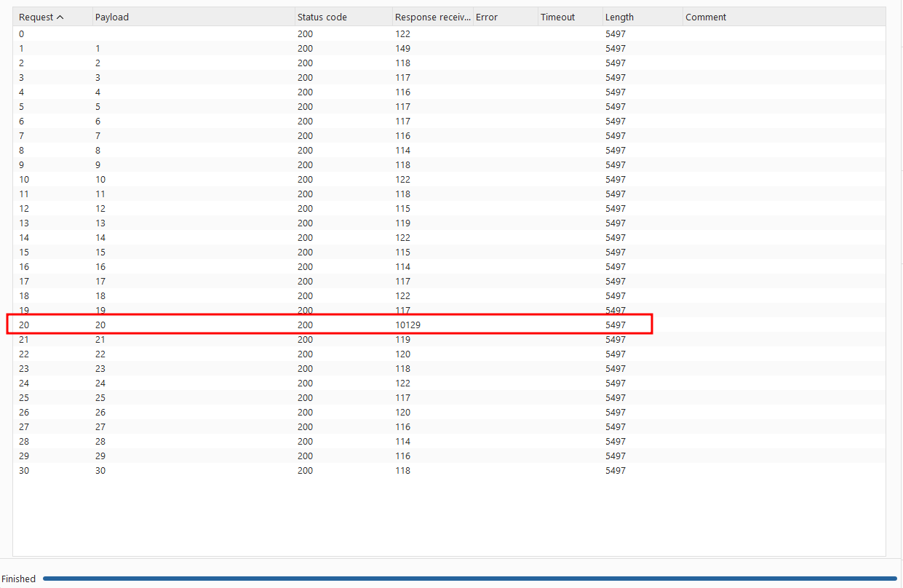The image size is (903, 588).
Task: Click the Comment column header
Action: 784,17
